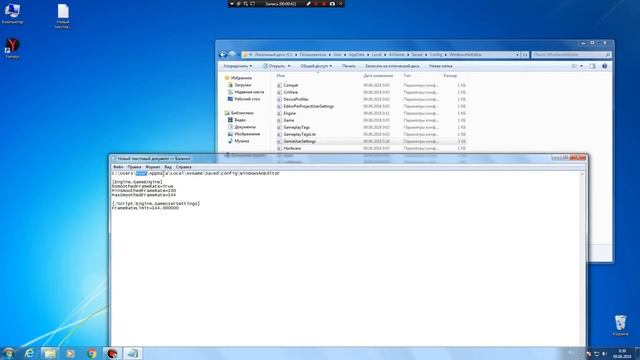Select Загрузки in the navigation pane
Viewport: 640px width, 360px height.
242,85
